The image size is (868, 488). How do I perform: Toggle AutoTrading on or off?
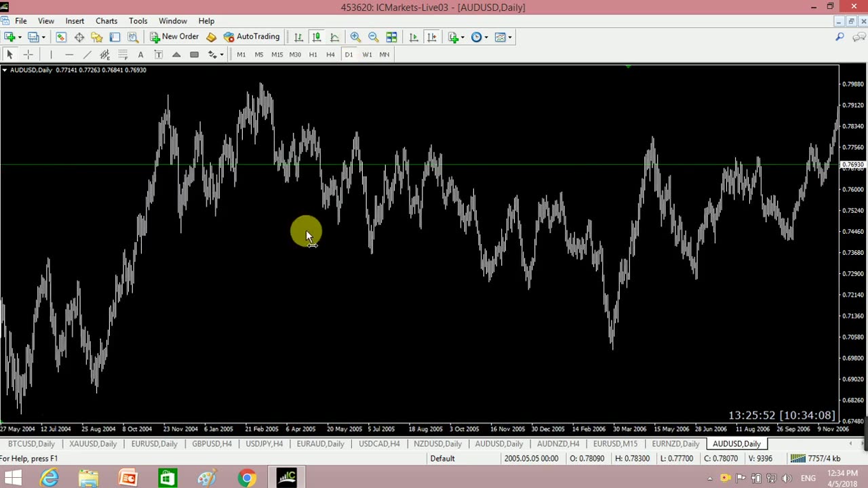[252, 37]
